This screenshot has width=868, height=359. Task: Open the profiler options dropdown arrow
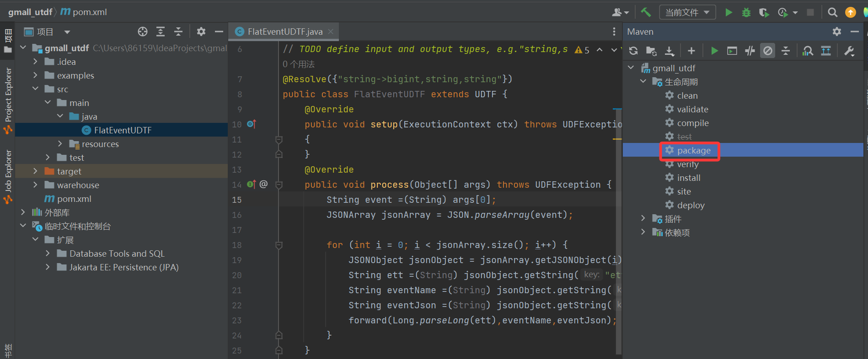tap(795, 13)
